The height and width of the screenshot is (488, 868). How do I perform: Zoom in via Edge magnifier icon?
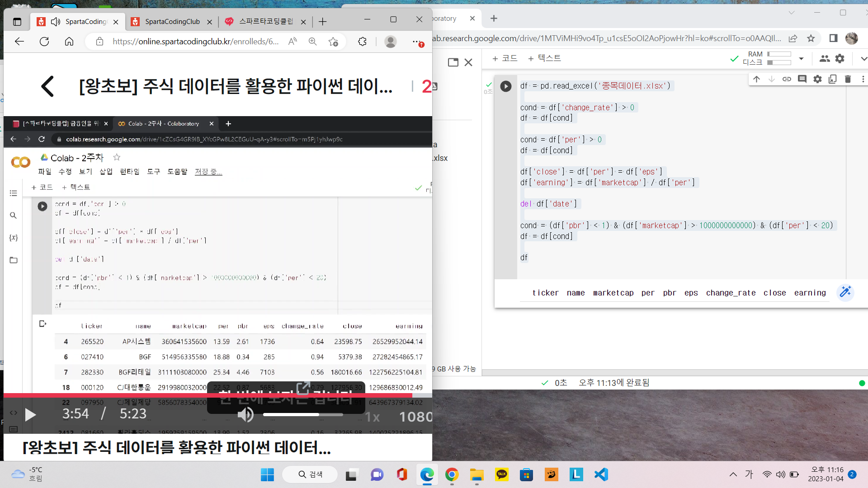(x=313, y=42)
